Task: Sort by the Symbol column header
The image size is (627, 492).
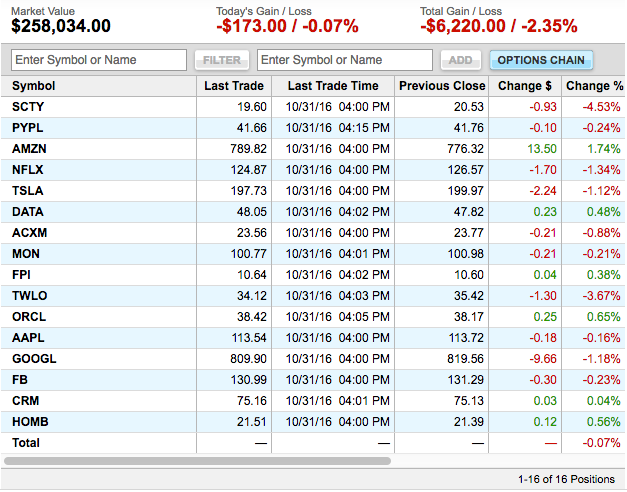Action: click(34, 86)
